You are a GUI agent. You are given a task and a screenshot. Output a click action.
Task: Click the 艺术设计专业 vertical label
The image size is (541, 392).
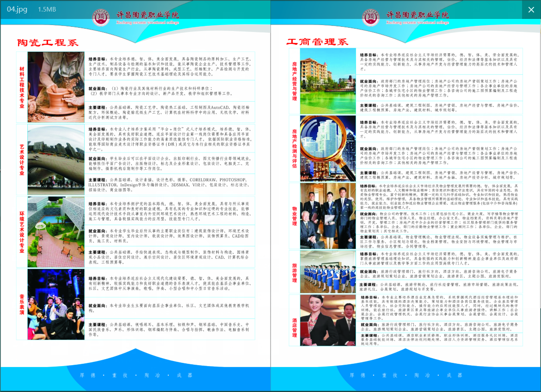click(22, 159)
